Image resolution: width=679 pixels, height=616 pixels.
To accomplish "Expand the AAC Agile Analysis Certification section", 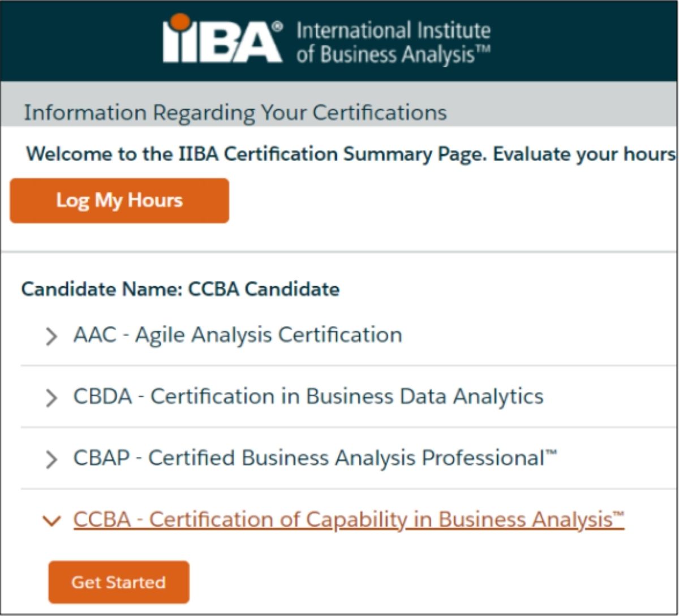I will (52, 334).
